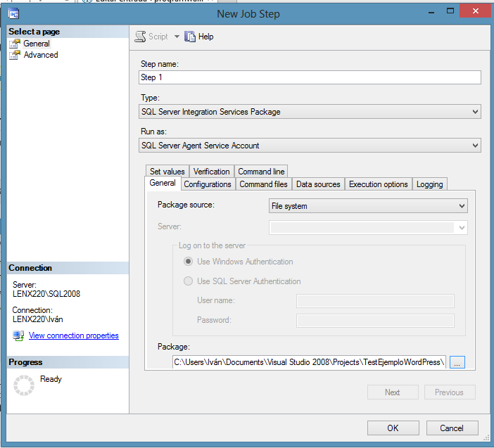Switch to the Command line tab
The image size is (494, 448).
click(260, 172)
